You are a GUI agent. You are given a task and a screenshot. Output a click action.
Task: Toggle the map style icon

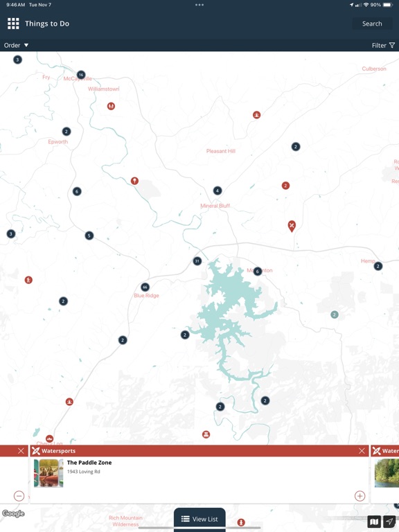(x=374, y=522)
